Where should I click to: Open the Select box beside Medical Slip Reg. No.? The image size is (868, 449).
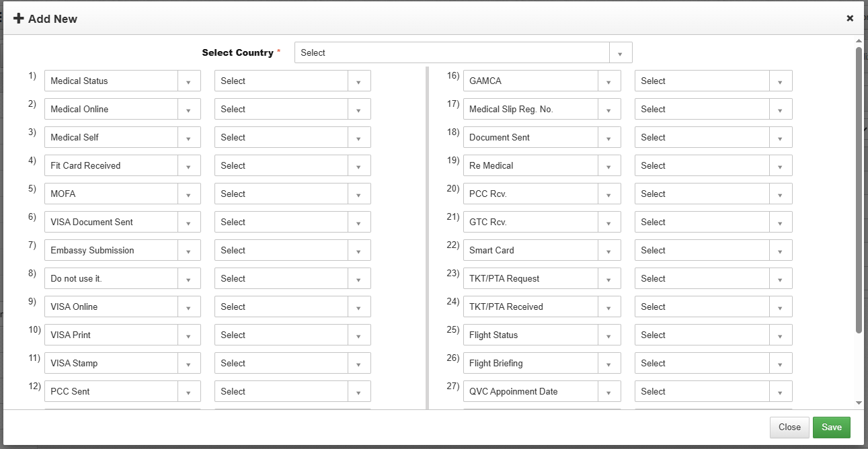pyautogui.click(x=713, y=110)
